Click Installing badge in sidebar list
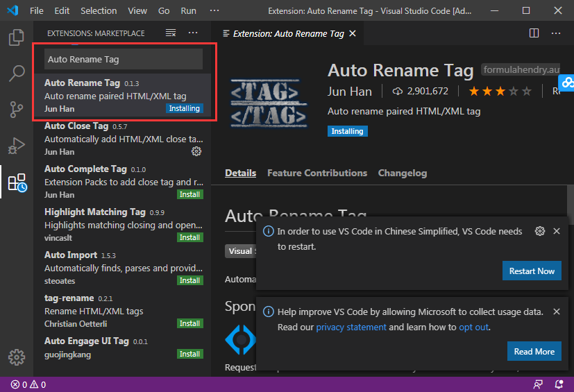This screenshot has height=392, width=574. click(x=184, y=108)
